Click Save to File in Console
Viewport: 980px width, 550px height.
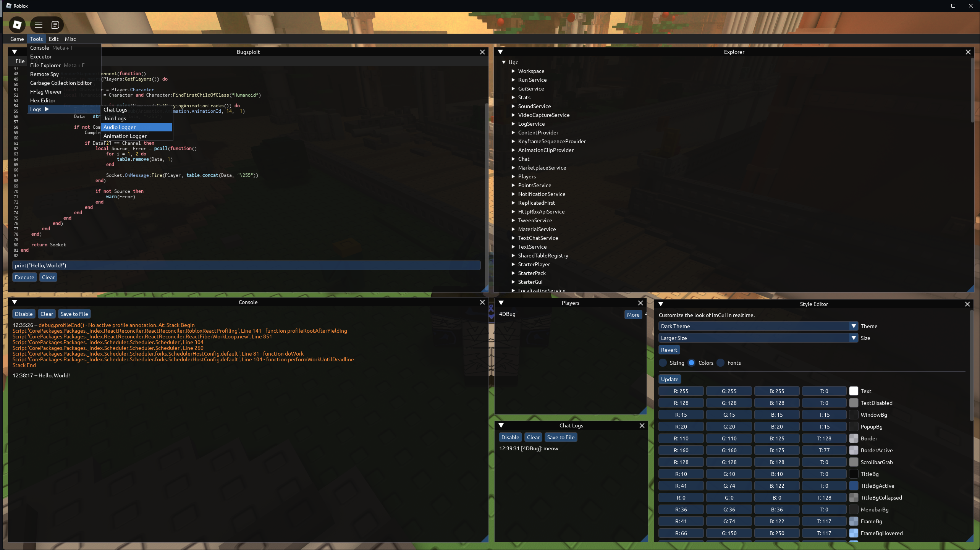(x=74, y=314)
